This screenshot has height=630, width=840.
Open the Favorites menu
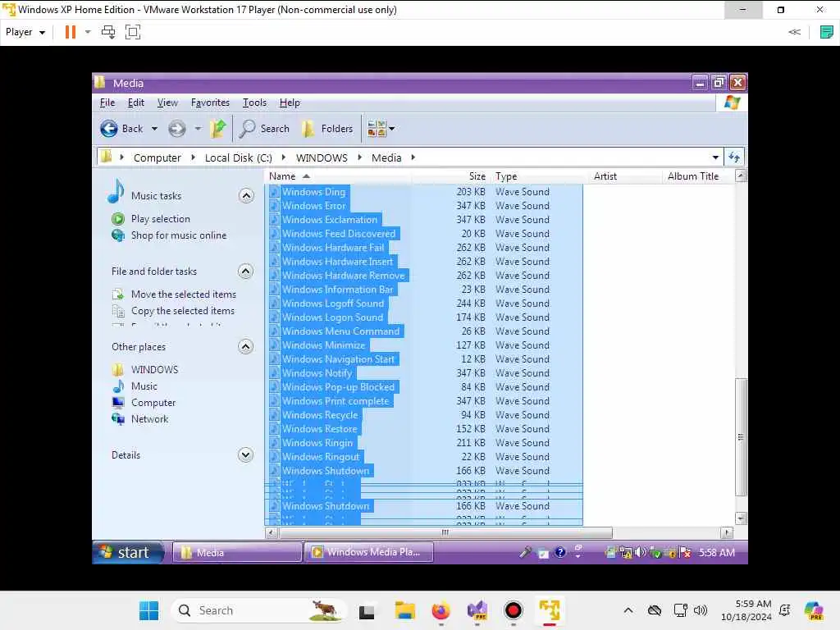210,103
